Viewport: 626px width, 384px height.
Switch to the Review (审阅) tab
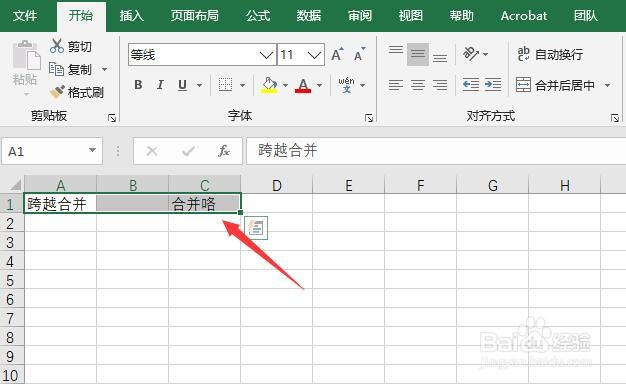click(360, 16)
